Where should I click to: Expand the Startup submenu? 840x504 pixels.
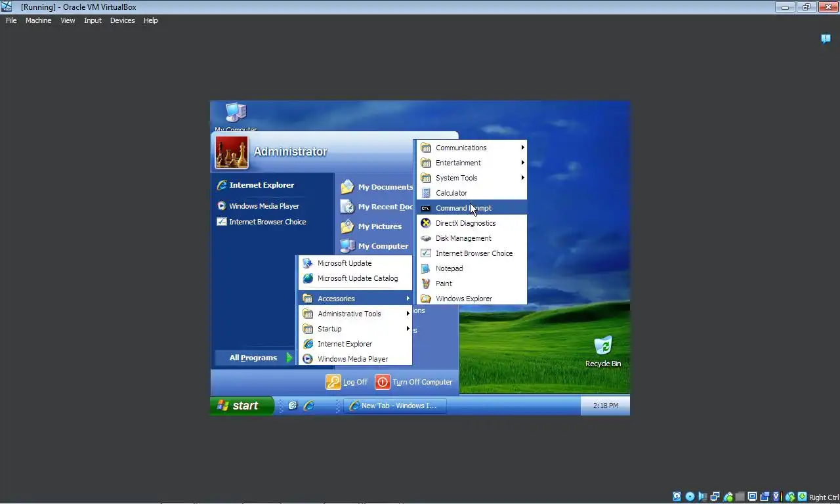[x=355, y=329]
